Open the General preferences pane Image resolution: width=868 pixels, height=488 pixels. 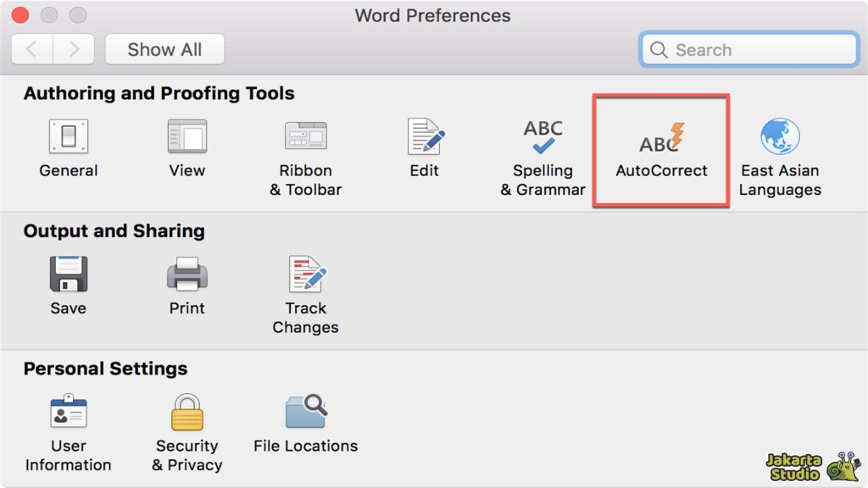pyautogui.click(x=68, y=137)
